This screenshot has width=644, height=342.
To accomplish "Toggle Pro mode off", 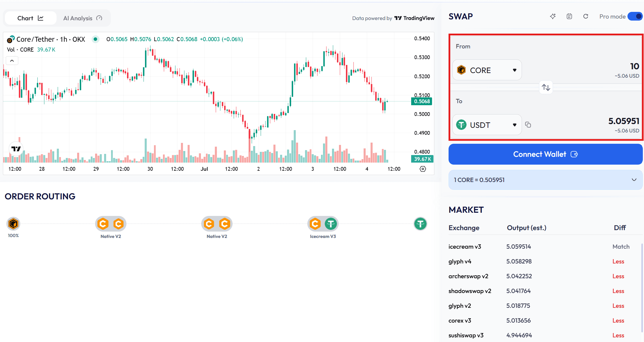I will pyautogui.click(x=635, y=17).
